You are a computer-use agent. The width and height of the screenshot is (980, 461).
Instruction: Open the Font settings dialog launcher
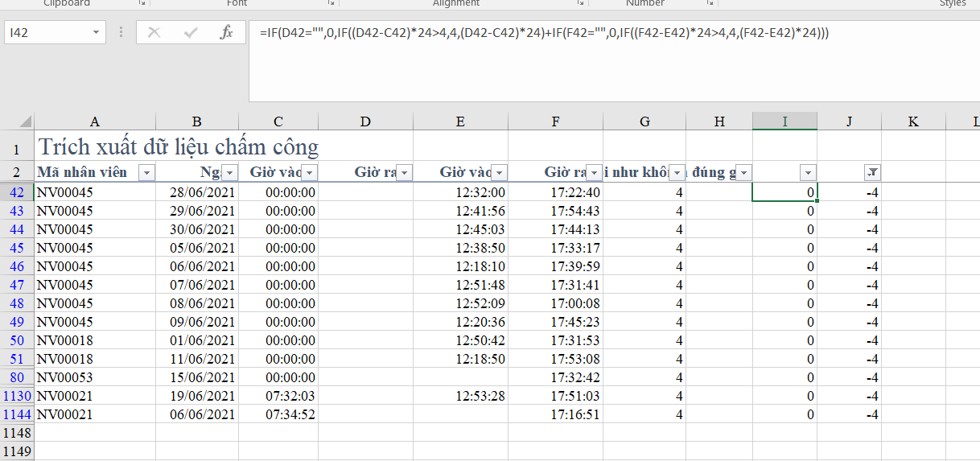pyautogui.click(x=331, y=4)
